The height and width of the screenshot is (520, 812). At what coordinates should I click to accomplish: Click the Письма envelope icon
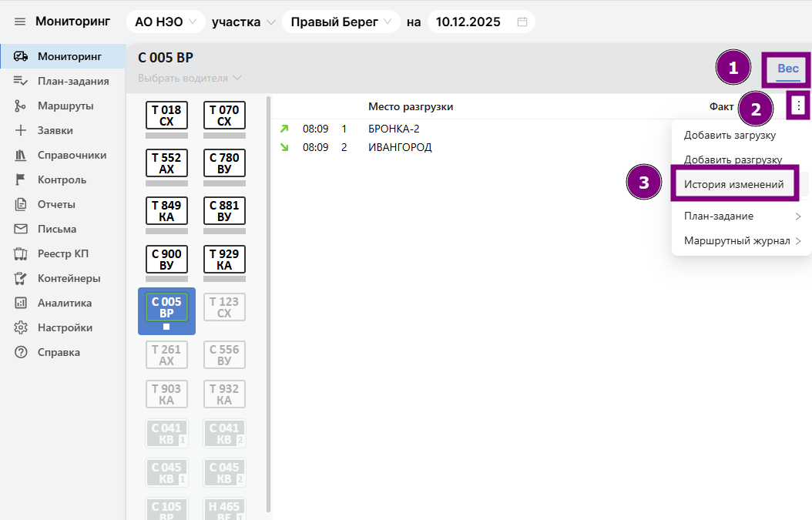(x=21, y=229)
